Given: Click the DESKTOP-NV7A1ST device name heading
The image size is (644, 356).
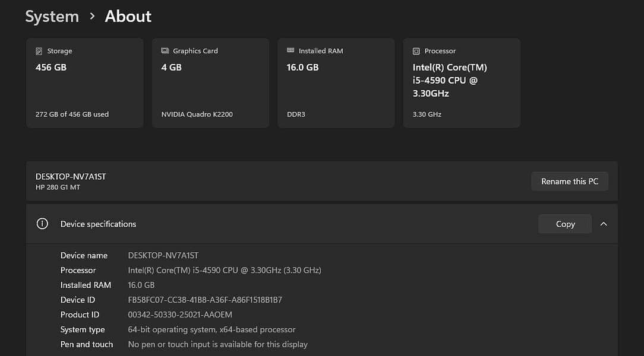Looking at the screenshot, I should 71,176.
